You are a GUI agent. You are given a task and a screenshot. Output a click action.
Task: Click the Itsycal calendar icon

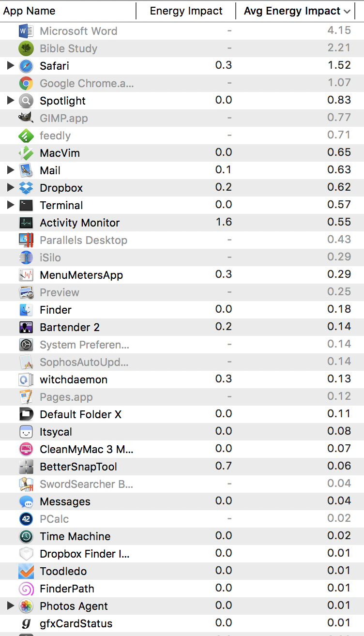(x=26, y=432)
